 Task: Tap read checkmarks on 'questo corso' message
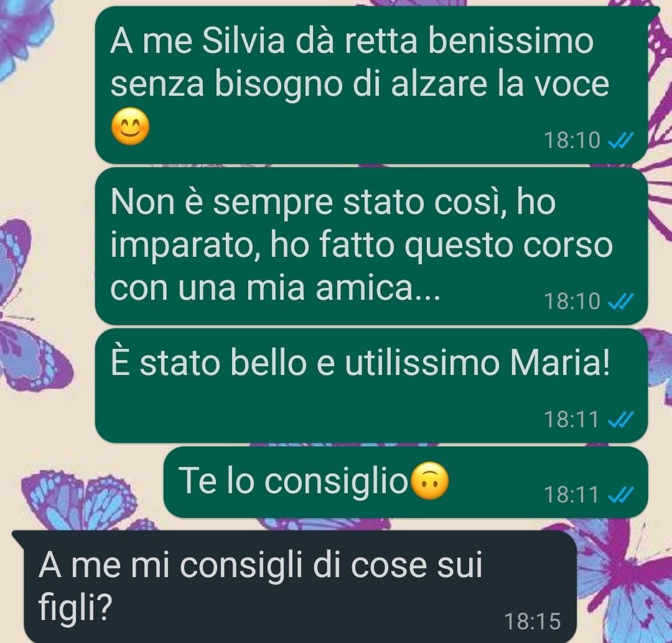[621, 301]
